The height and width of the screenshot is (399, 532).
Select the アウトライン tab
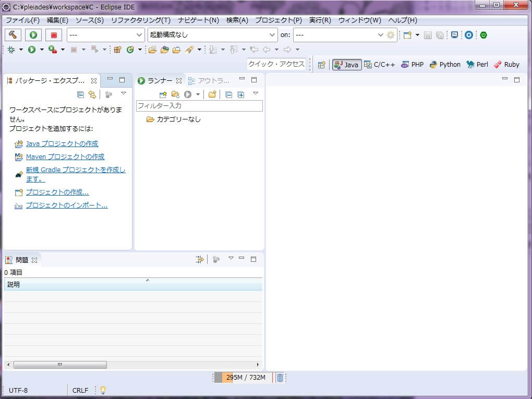coord(209,81)
